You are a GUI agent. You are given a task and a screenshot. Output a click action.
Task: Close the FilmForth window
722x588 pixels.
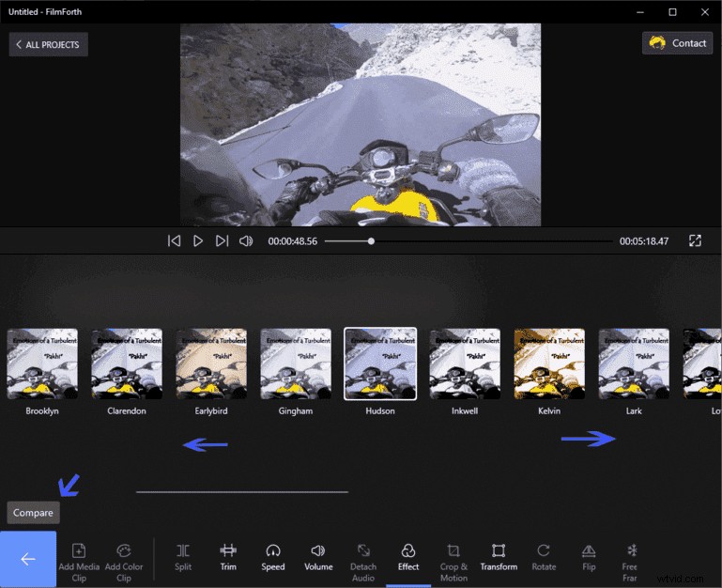point(705,12)
